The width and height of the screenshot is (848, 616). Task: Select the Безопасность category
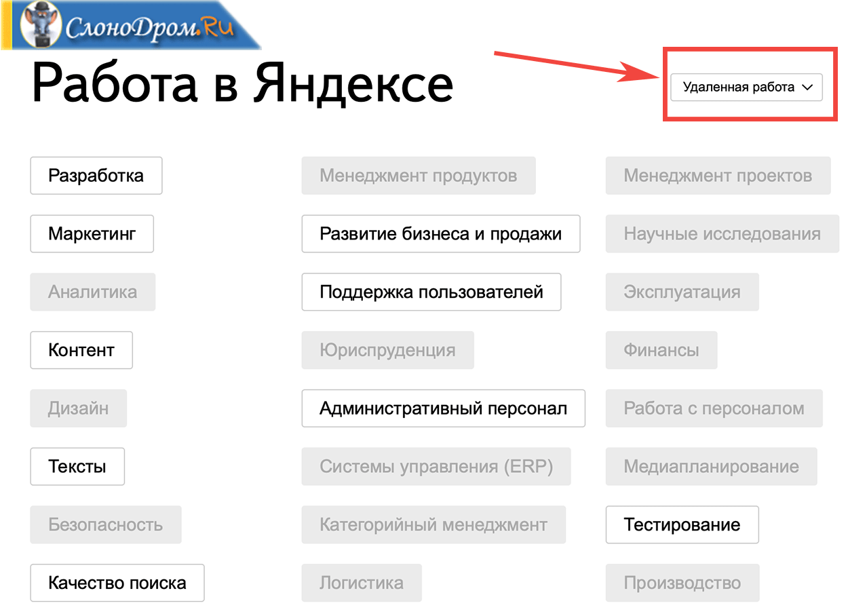[106, 525]
